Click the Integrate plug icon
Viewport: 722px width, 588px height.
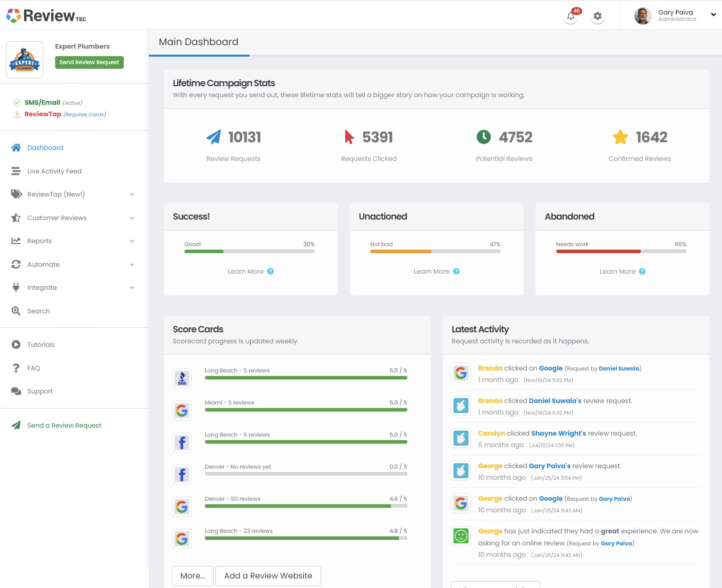(16, 287)
